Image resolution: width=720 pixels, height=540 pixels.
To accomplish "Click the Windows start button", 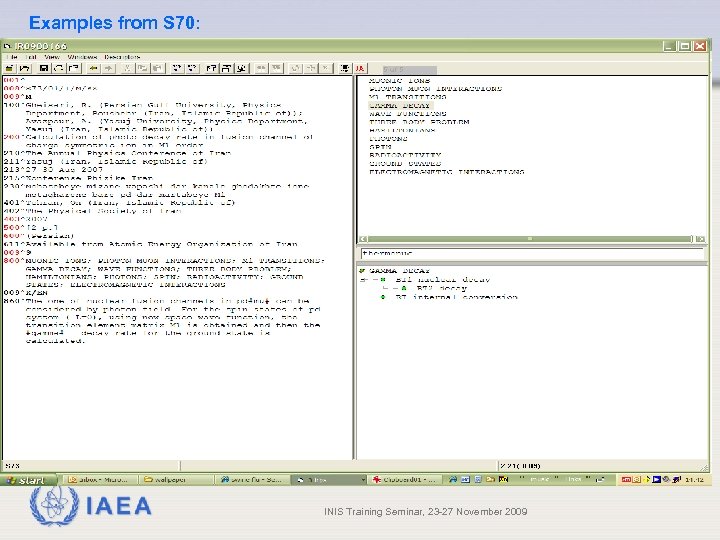I will tap(28, 480).
